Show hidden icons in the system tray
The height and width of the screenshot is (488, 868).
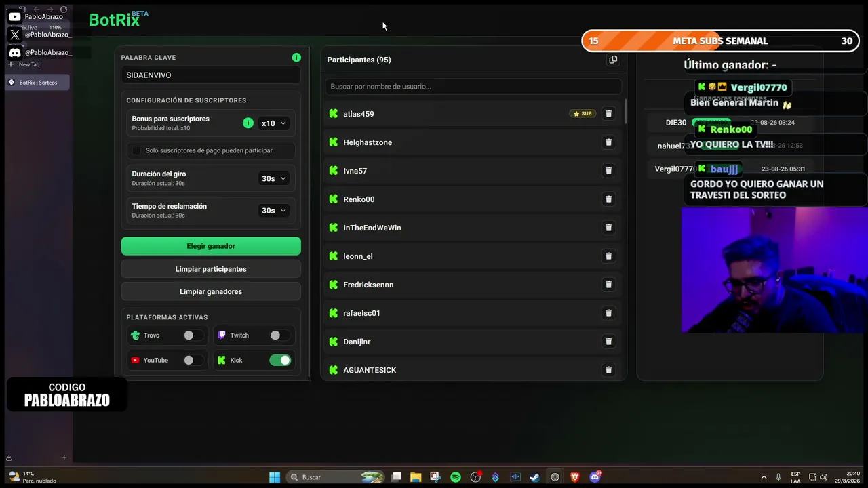pyautogui.click(x=764, y=477)
